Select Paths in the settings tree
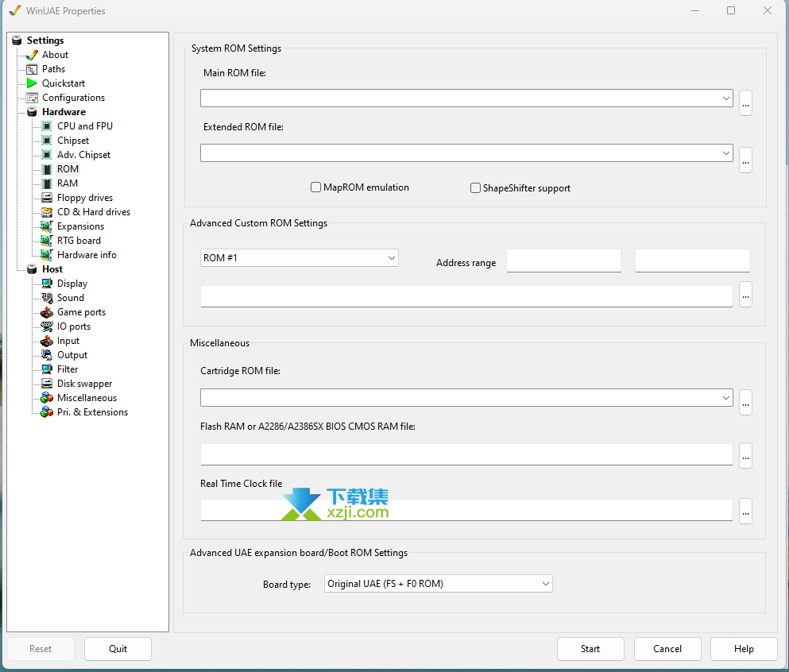The image size is (789, 672). 53,69
